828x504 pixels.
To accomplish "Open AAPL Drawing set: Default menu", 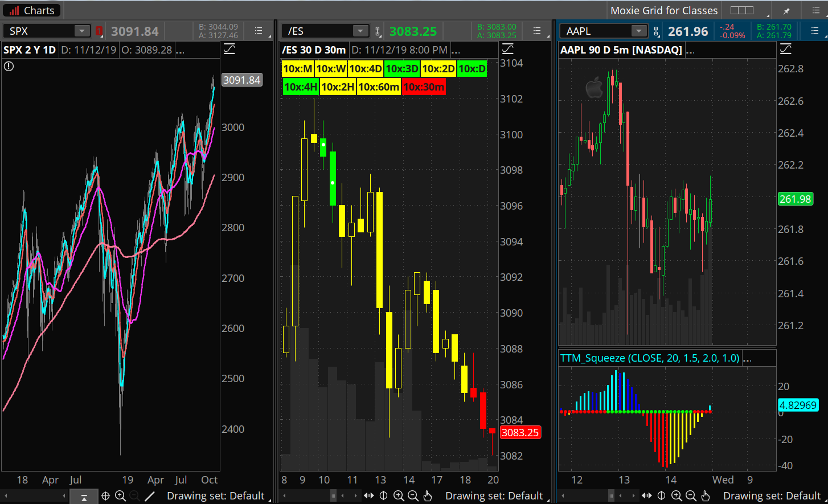I will point(772,496).
